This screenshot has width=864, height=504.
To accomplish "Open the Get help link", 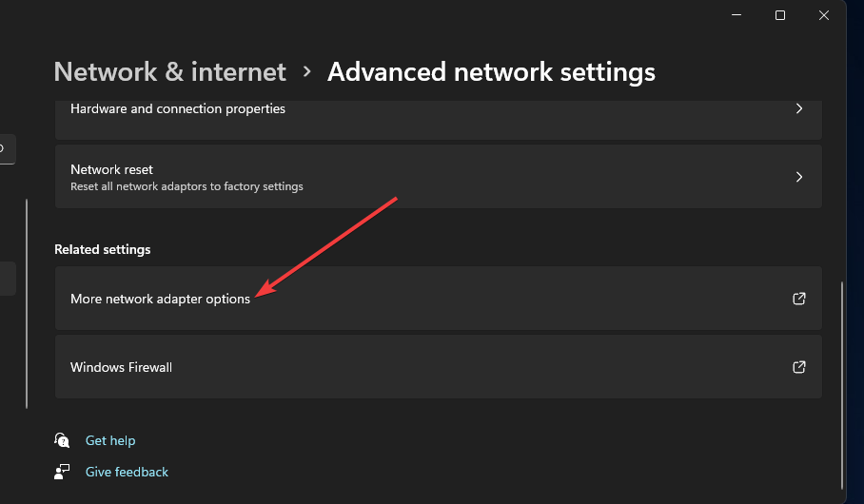I will pyautogui.click(x=110, y=440).
